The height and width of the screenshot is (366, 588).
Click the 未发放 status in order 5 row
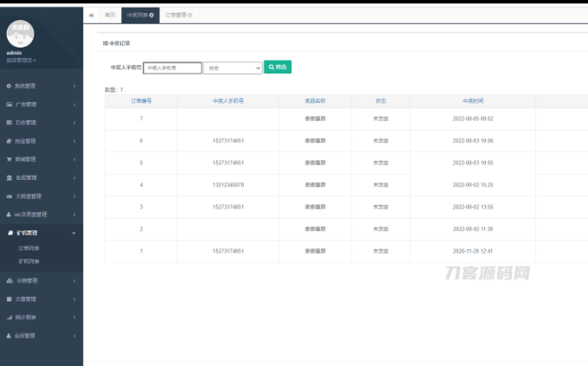click(x=380, y=163)
